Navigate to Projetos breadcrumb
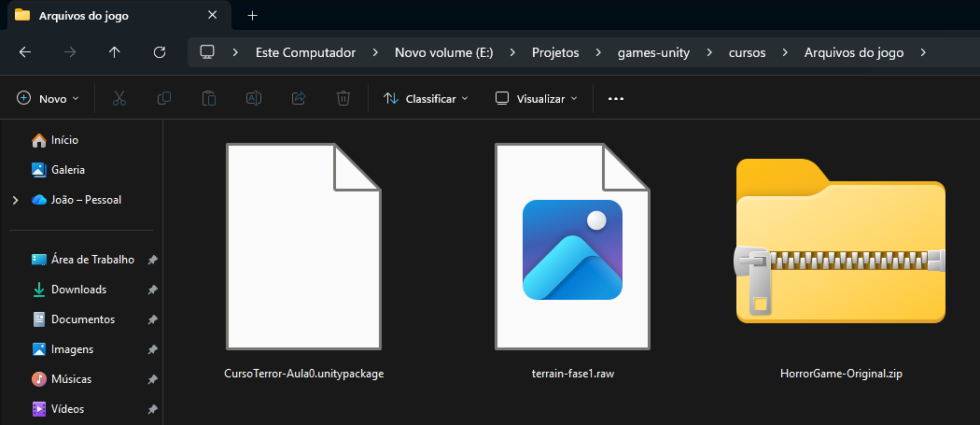980x425 pixels. tap(555, 52)
